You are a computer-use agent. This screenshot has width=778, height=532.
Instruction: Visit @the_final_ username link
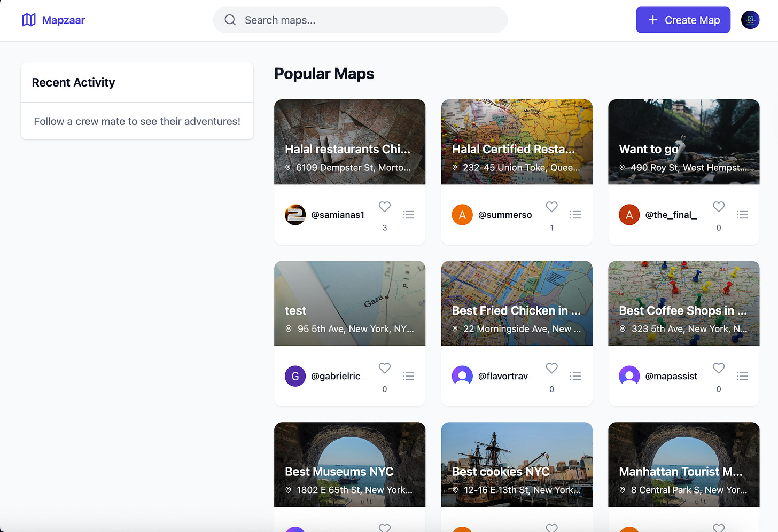[671, 215]
